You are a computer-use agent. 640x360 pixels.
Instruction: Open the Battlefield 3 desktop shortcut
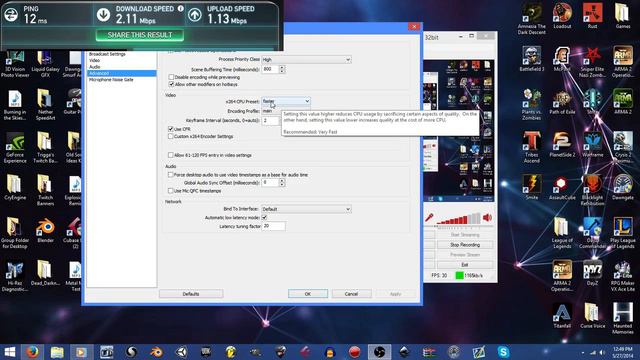pos(531,60)
